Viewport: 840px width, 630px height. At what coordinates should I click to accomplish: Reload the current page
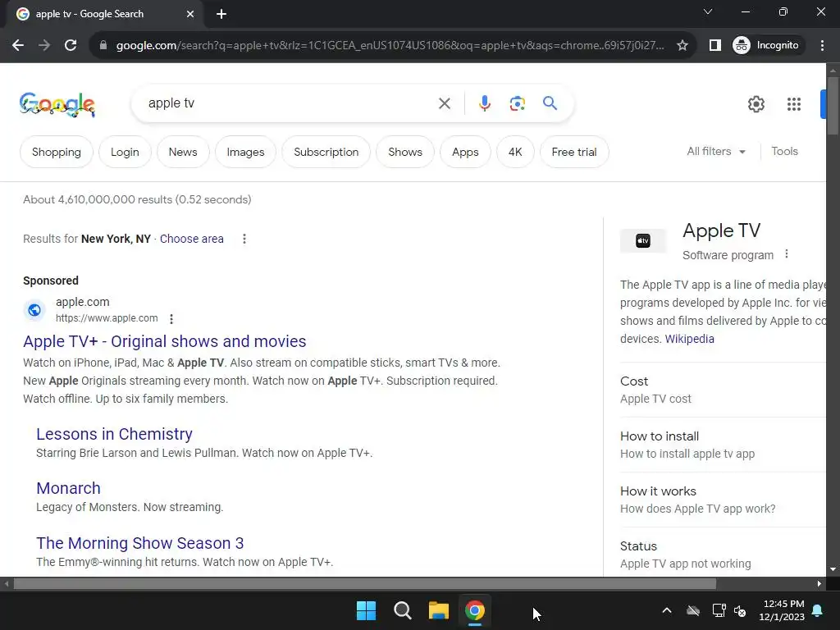(71, 46)
